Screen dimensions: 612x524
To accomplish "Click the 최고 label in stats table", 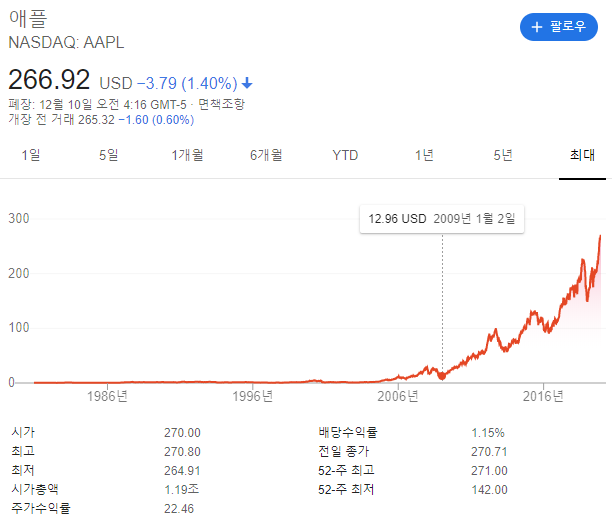I will [23, 451].
